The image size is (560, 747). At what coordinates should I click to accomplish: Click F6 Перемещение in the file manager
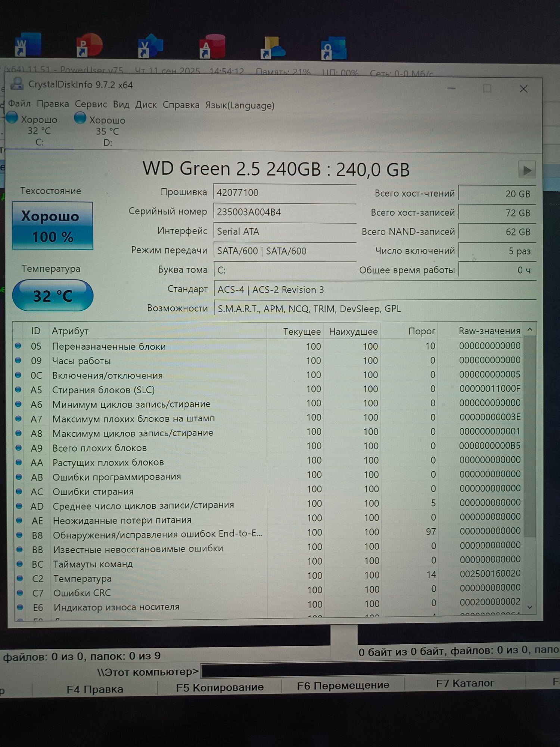click(x=343, y=685)
